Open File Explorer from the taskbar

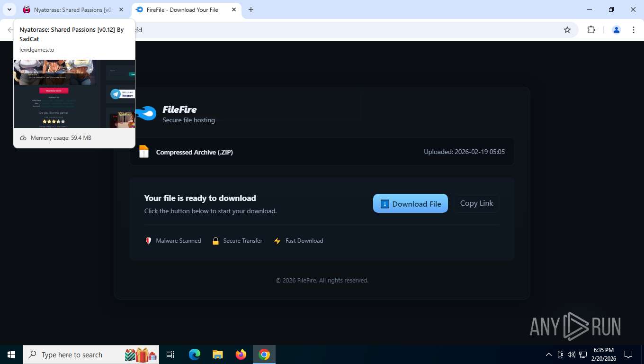tap(218, 355)
